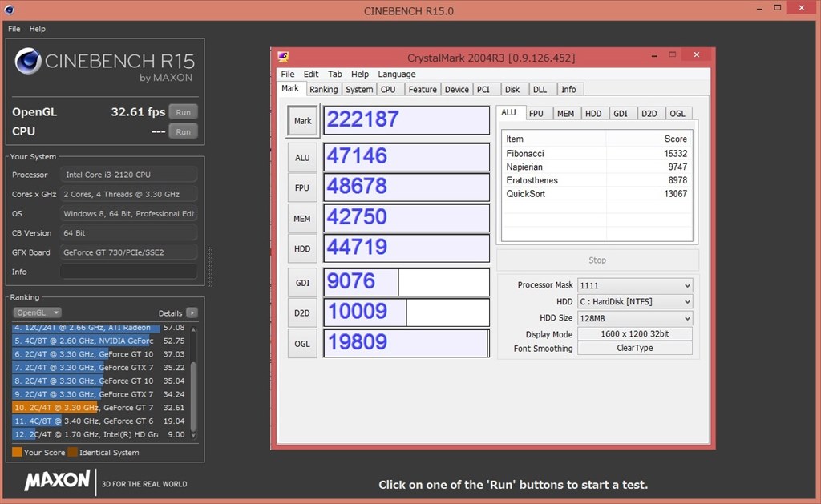
Task: Switch to the Info tab in CrystalMark
Action: pos(568,90)
